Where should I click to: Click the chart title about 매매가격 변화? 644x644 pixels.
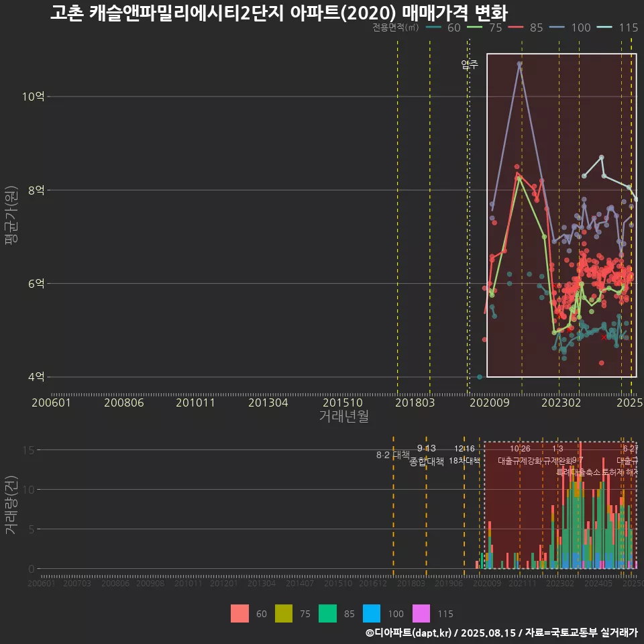point(279,13)
